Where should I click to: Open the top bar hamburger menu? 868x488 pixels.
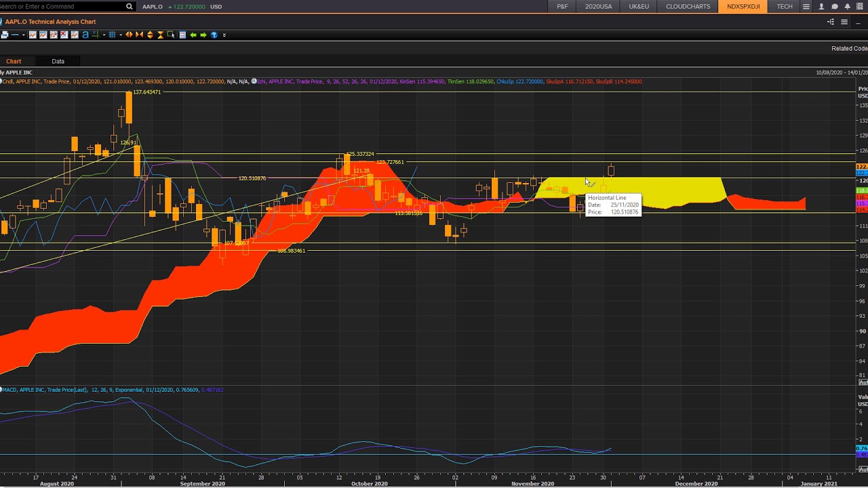[806, 6]
